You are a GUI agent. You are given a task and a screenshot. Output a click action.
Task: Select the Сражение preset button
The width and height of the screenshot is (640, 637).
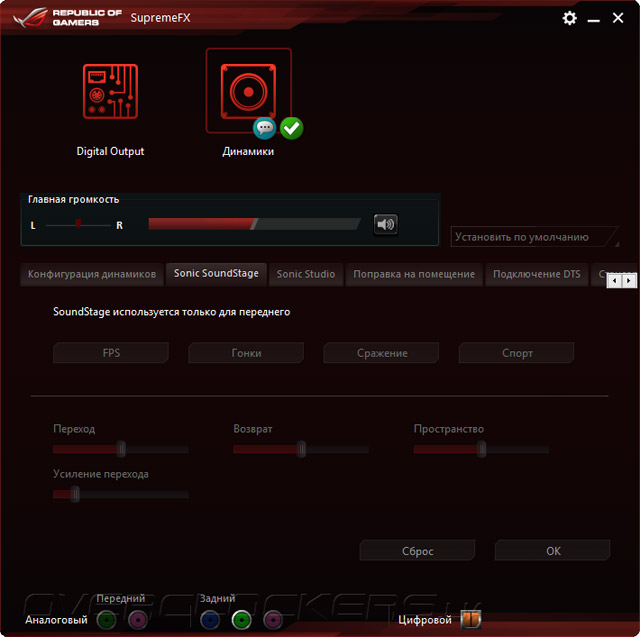[382, 353]
